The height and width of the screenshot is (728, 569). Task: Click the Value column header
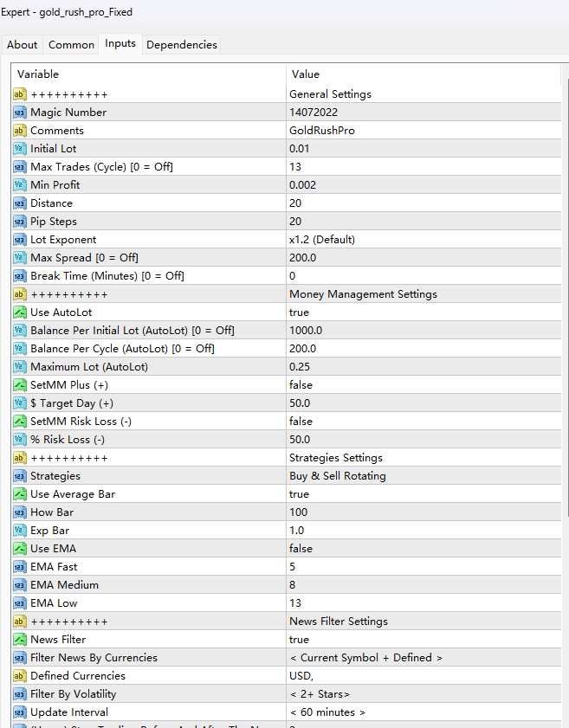pyautogui.click(x=424, y=74)
